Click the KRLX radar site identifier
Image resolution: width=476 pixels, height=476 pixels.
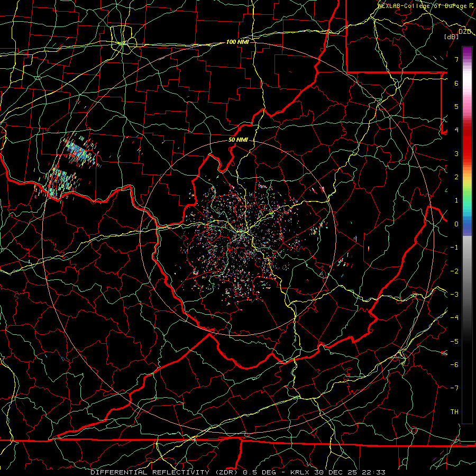[300, 472]
